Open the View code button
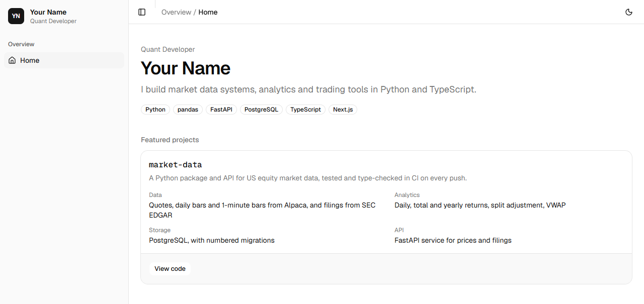The width and height of the screenshot is (644, 304). tap(170, 269)
